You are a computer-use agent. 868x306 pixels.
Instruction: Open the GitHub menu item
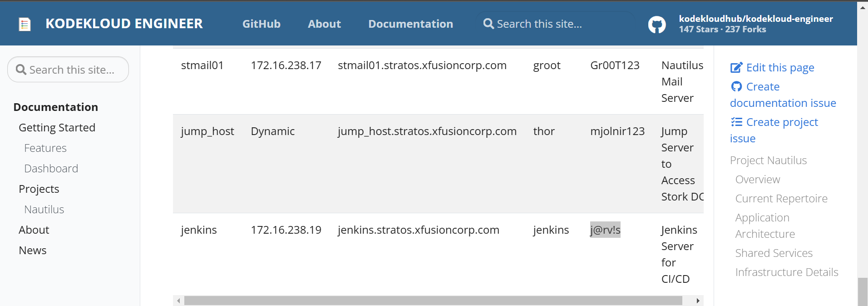tap(261, 24)
